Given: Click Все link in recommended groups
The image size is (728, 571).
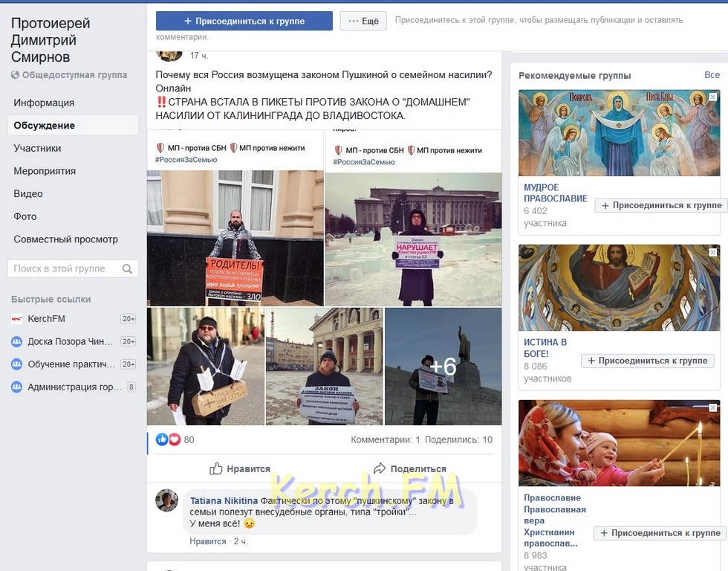Looking at the screenshot, I should [x=712, y=75].
